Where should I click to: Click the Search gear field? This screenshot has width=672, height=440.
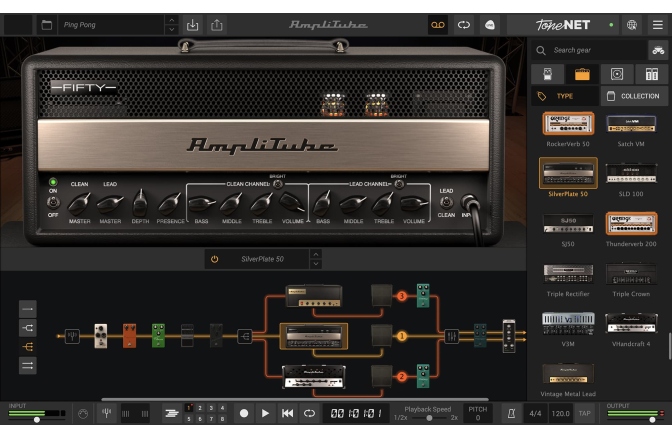[589, 51]
